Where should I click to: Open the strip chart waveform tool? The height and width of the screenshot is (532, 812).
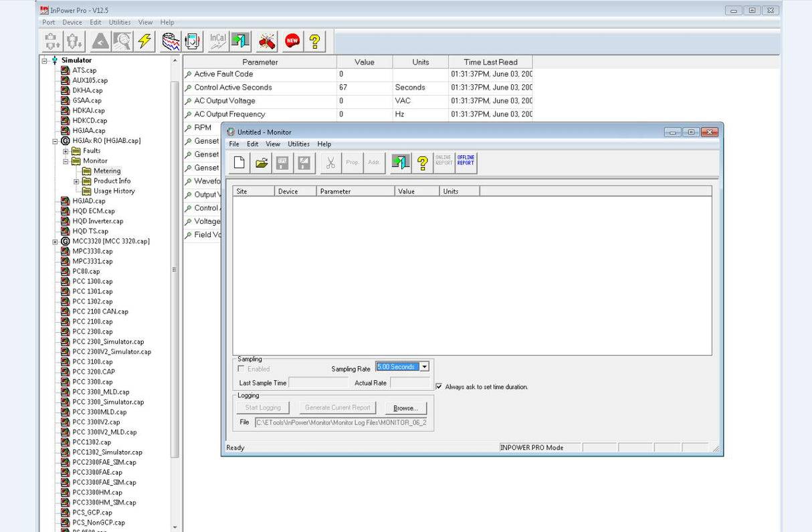[171, 41]
